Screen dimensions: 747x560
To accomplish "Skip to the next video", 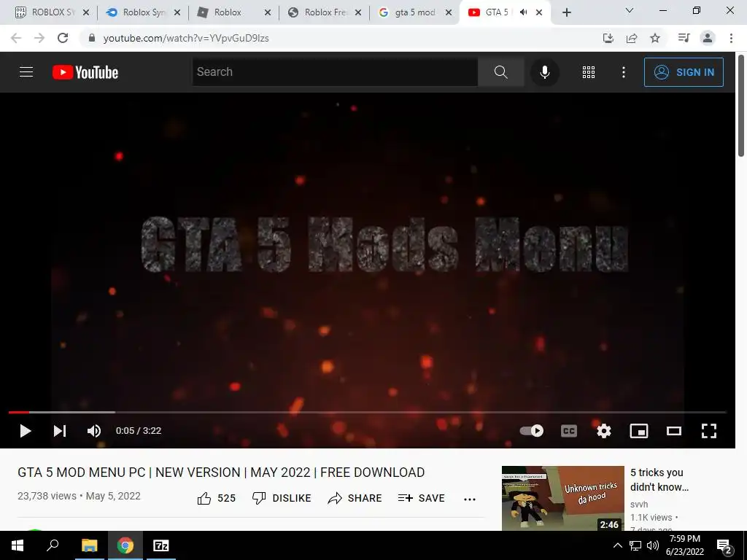I will (x=60, y=431).
